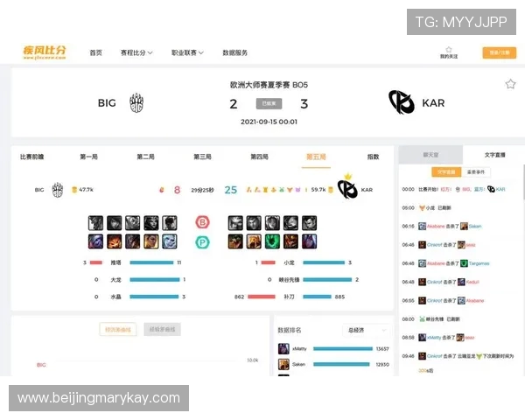
Task: Click xMatty's name in the 08:58 entry
Action: [x=434, y=338]
